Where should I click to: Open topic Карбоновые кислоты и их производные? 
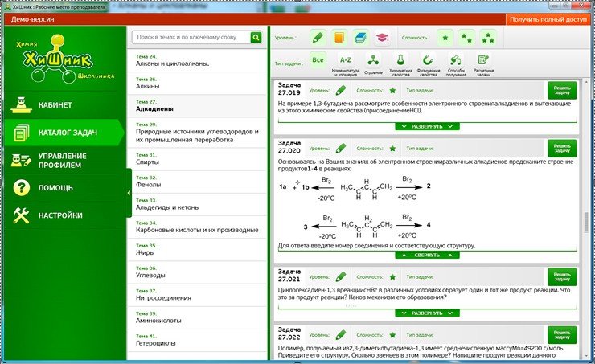pos(197,227)
